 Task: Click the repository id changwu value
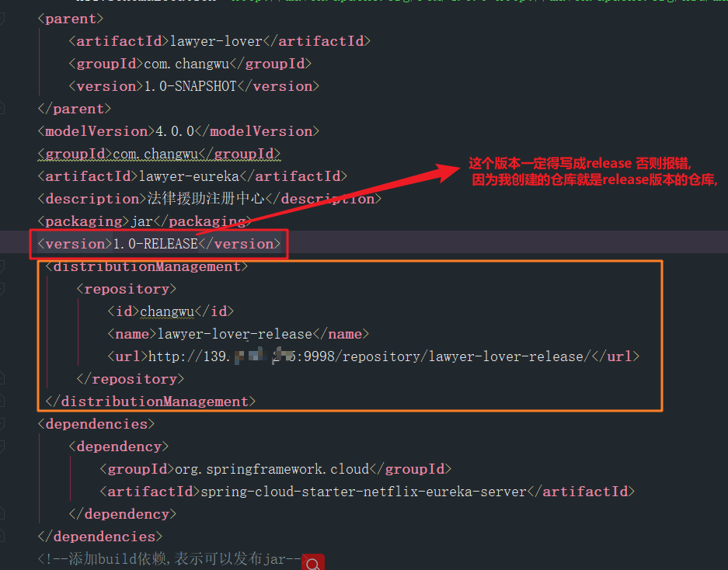166,311
